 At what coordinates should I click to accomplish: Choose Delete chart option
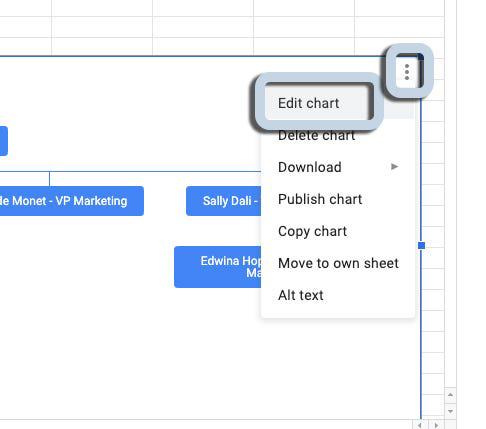click(316, 135)
